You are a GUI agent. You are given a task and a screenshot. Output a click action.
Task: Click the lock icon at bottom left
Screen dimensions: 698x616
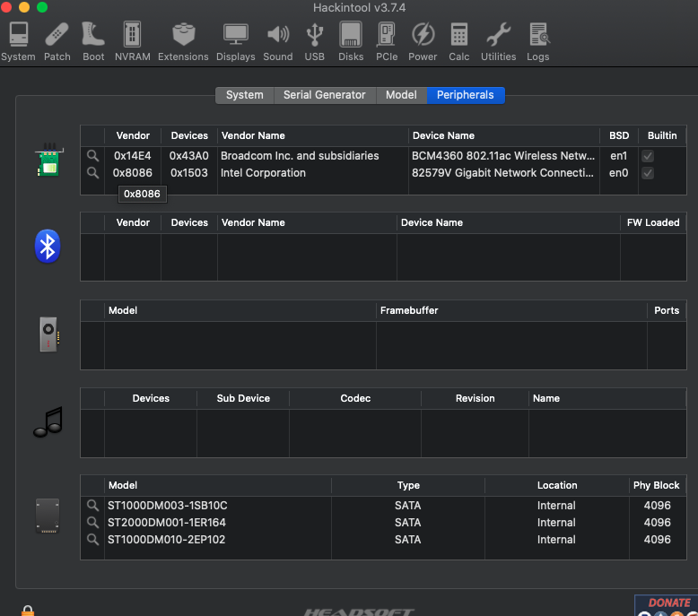[x=28, y=611]
